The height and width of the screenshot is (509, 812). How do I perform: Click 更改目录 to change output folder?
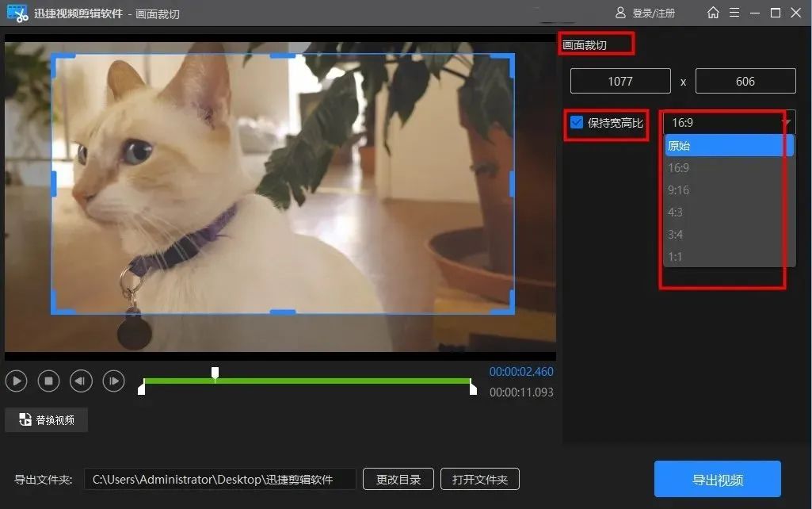pos(398,479)
